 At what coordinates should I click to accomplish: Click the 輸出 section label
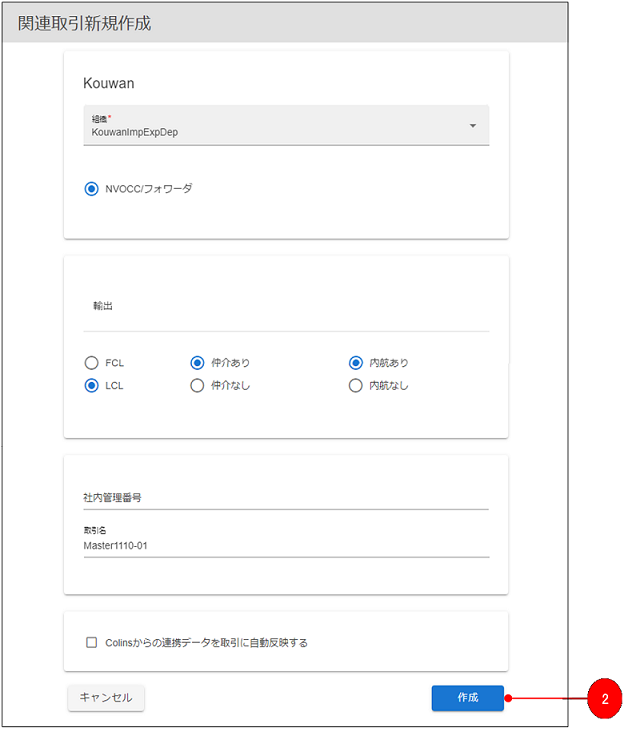coord(103,306)
